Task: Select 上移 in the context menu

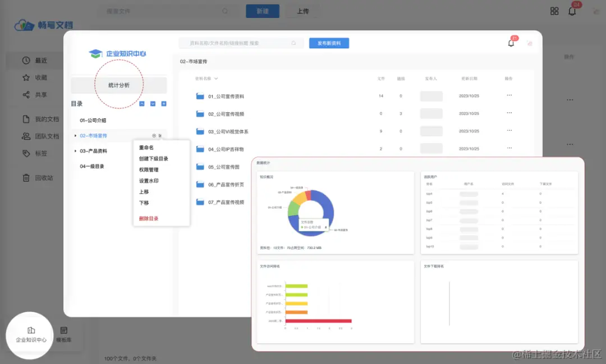Action: tap(144, 192)
